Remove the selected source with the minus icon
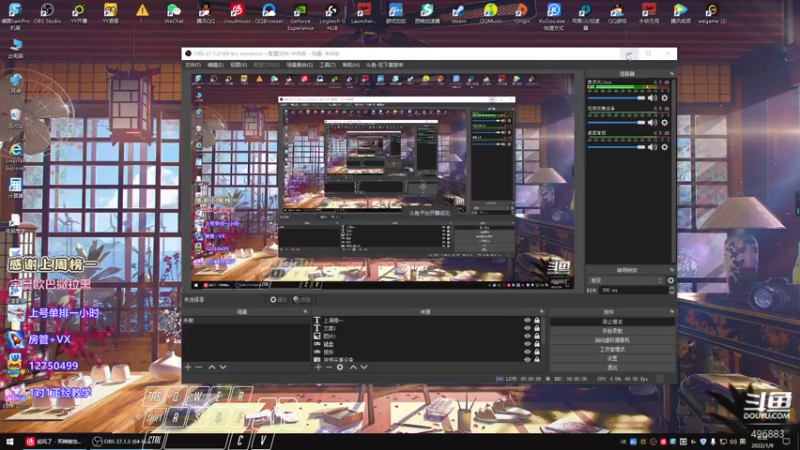The width and height of the screenshot is (800, 450). [x=329, y=367]
